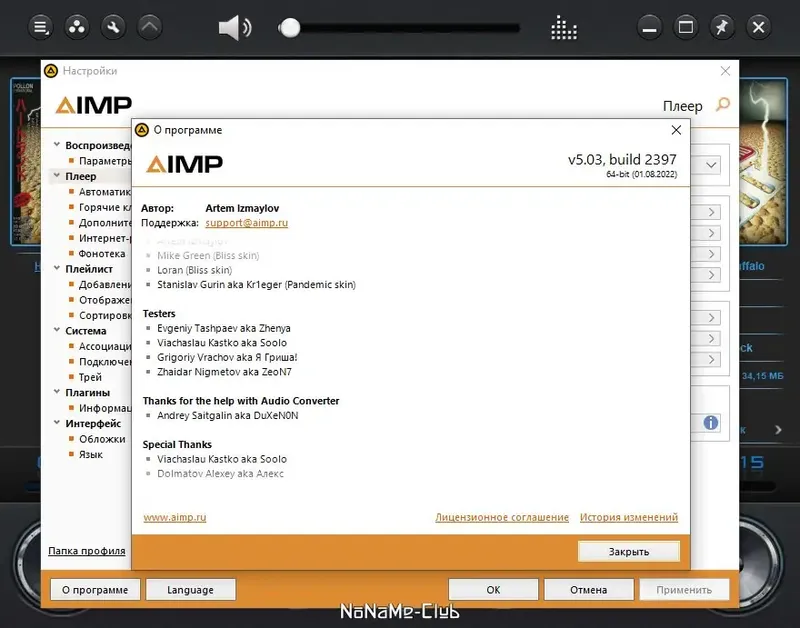Open the dropdown beside Плеер header

(x=712, y=165)
